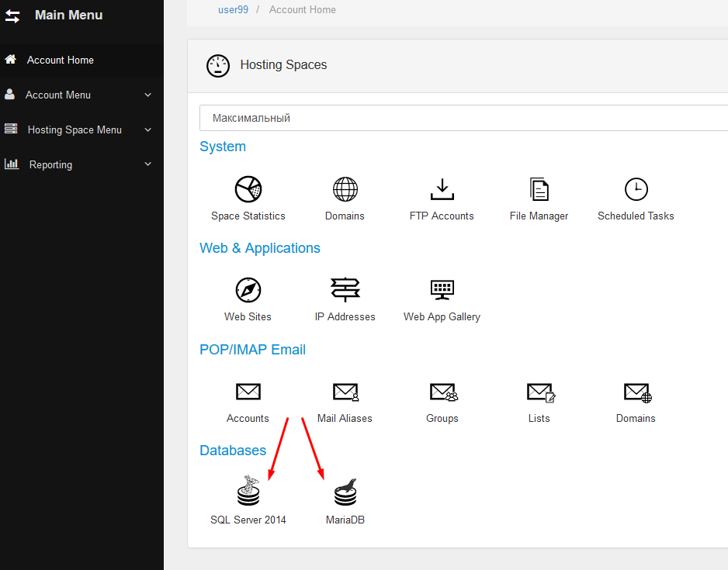Open the Scheduled Tasks clock icon

(x=636, y=189)
